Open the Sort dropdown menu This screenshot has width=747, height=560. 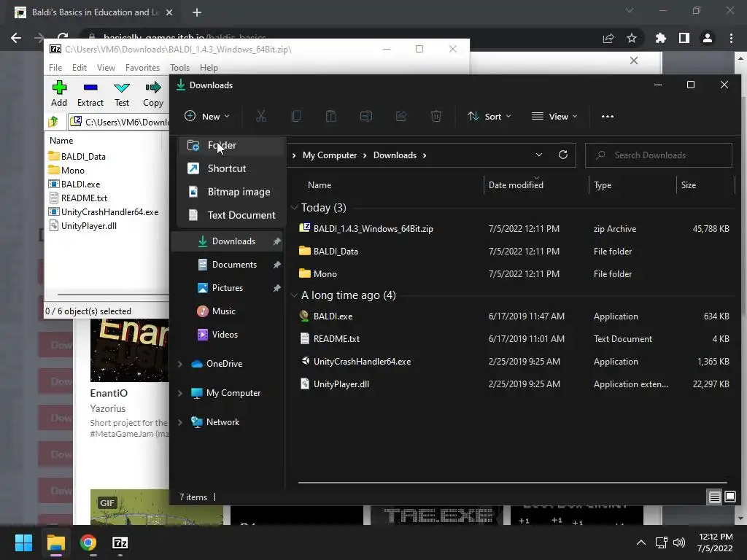(489, 116)
